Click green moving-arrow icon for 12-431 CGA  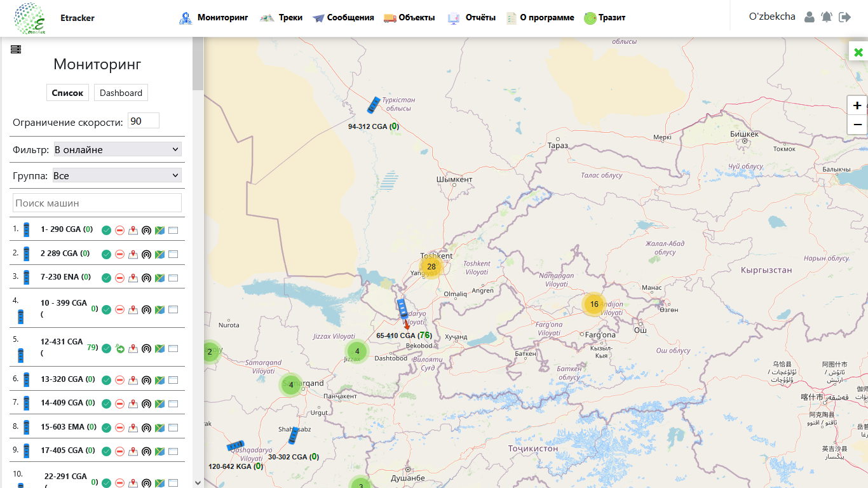[x=119, y=348]
